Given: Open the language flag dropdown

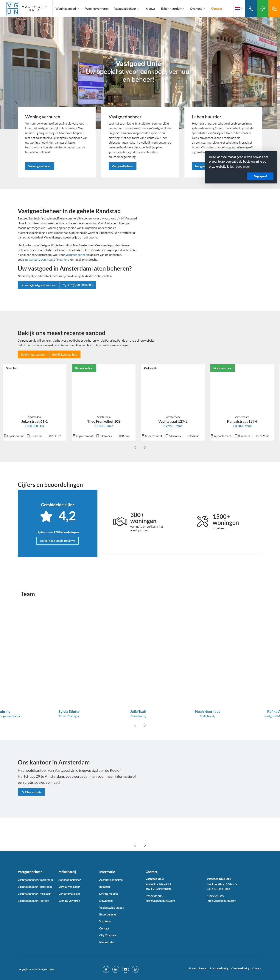Looking at the screenshot, I should [239, 8].
